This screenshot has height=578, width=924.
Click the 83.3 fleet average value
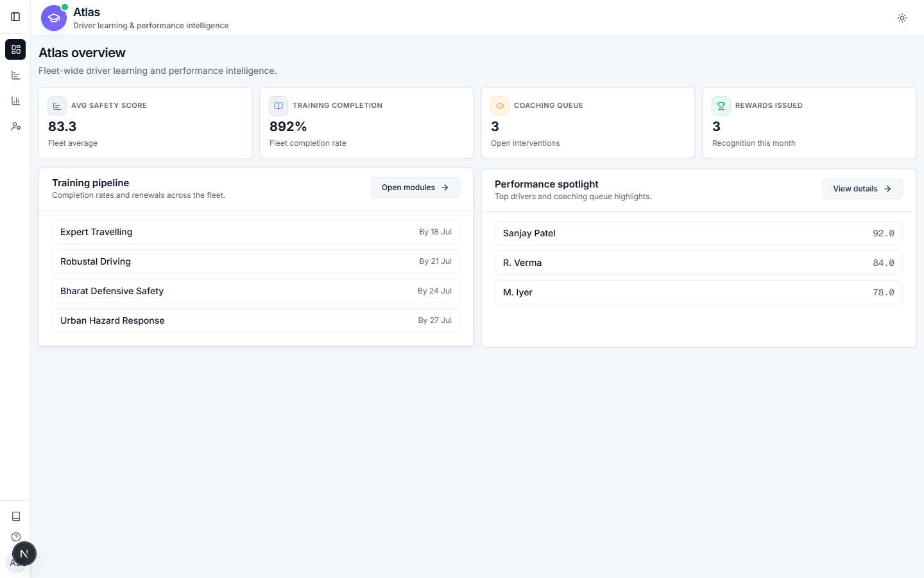click(62, 127)
